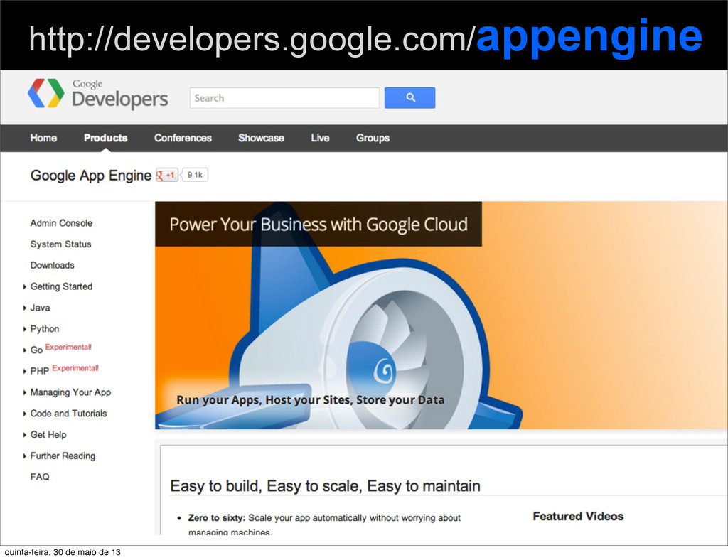728x560 pixels.
Task: Click the PHP sidebar label
Action: (40, 371)
